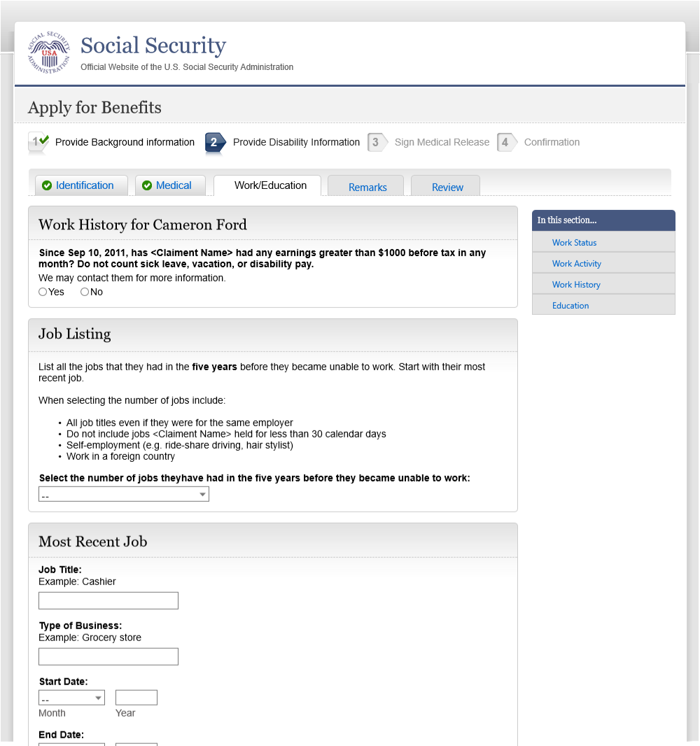Select Yes for earnings over $1000
The width and height of the screenshot is (700, 746).
point(43,292)
